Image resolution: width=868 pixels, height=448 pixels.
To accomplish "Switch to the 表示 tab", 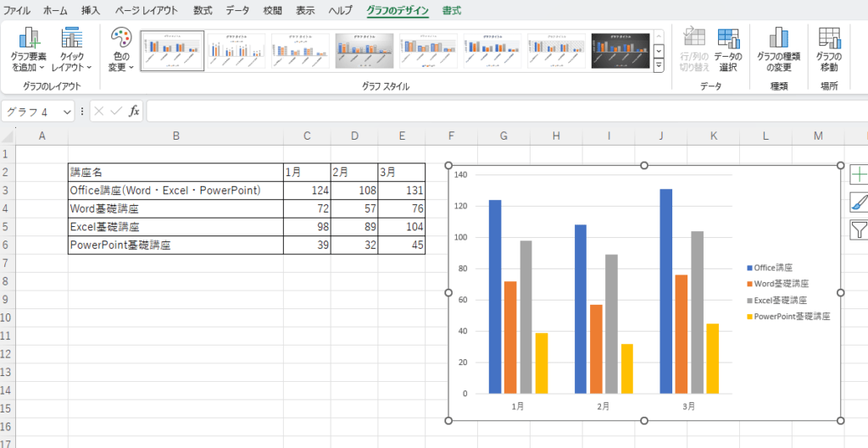I will point(305,10).
